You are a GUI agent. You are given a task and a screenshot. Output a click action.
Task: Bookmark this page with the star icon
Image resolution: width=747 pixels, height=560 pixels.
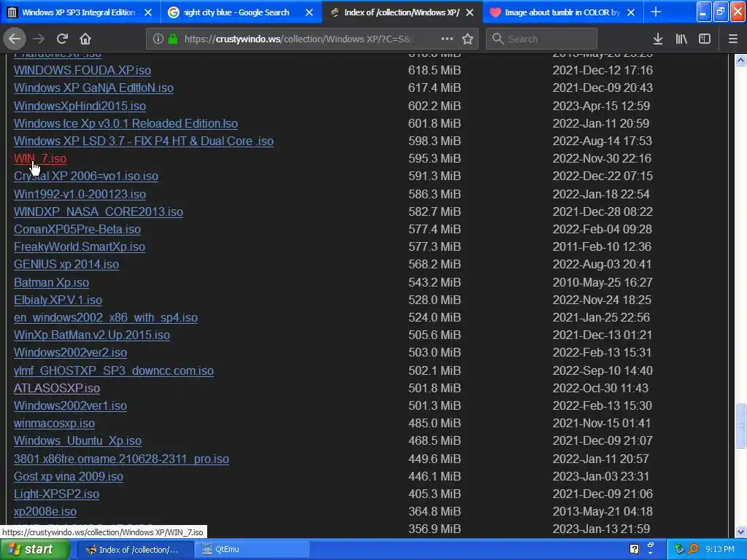click(468, 39)
